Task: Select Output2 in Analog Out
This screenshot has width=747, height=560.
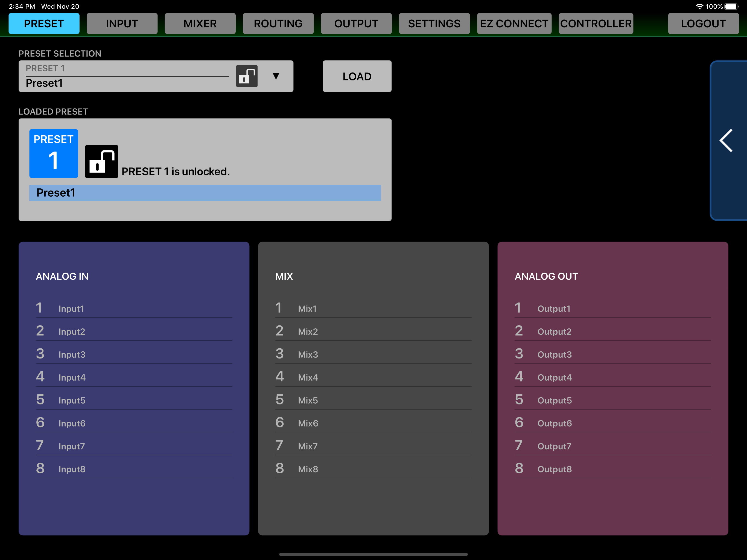Action: 613,331
